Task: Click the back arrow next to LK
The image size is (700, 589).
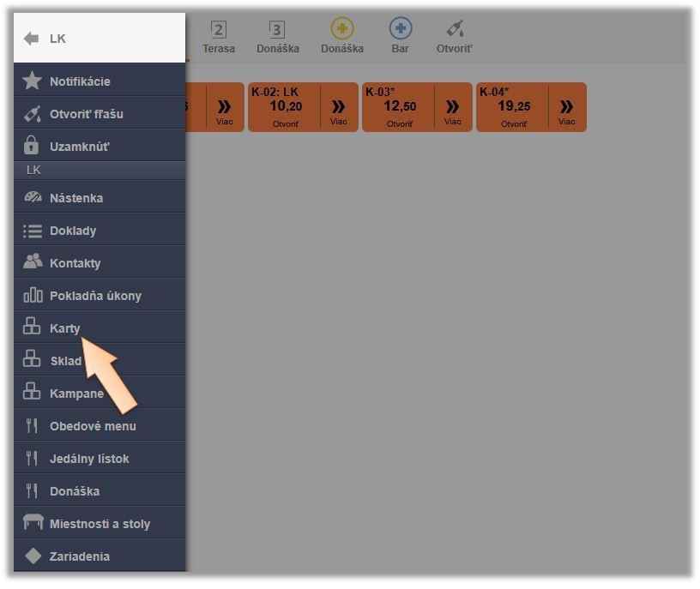Action: [32, 39]
